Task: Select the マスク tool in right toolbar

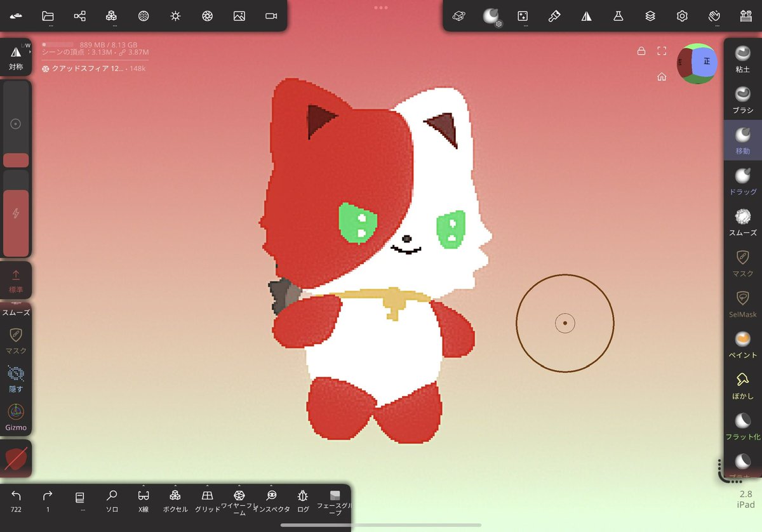Action: coord(742,263)
